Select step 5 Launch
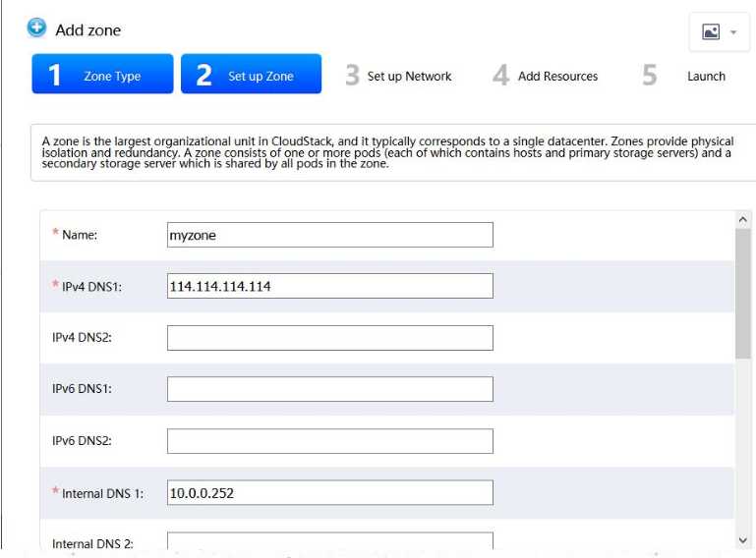 [683, 76]
